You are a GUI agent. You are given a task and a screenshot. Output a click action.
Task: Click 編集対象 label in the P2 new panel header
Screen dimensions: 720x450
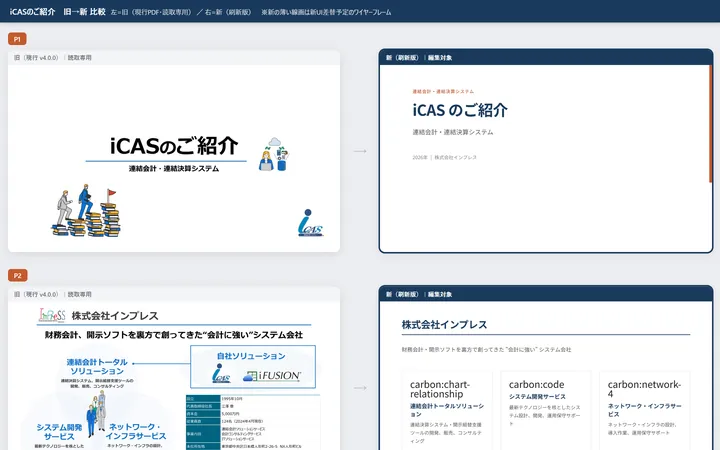(440, 294)
